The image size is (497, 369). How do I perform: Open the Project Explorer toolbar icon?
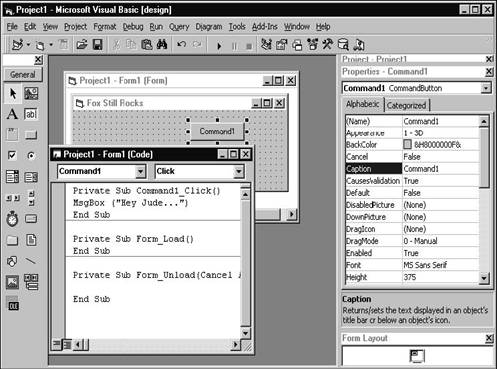tap(266, 45)
